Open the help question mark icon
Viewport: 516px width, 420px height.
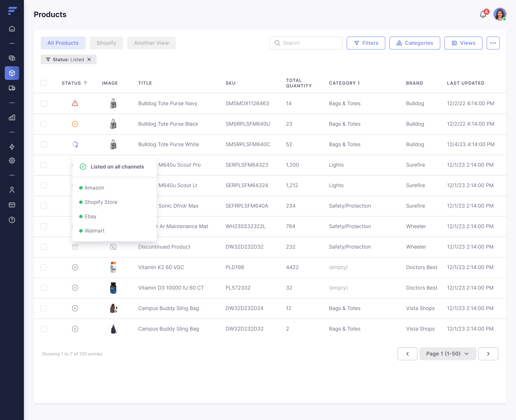point(12,220)
